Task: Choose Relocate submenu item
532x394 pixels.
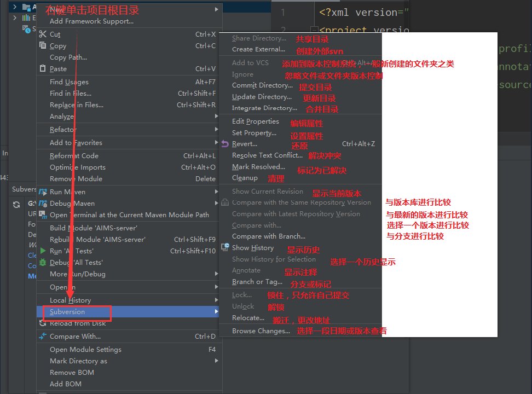Action: tap(248, 317)
